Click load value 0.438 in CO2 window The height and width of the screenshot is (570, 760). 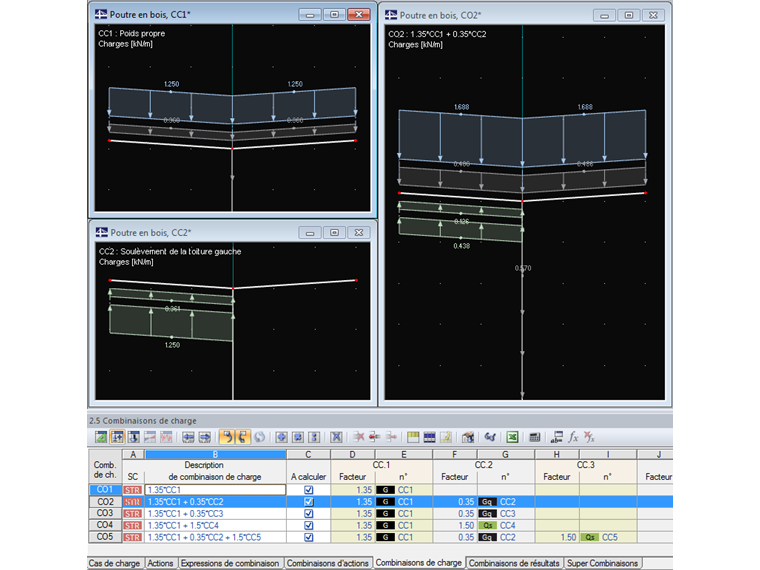pyautogui.click(x=461, y=246)
